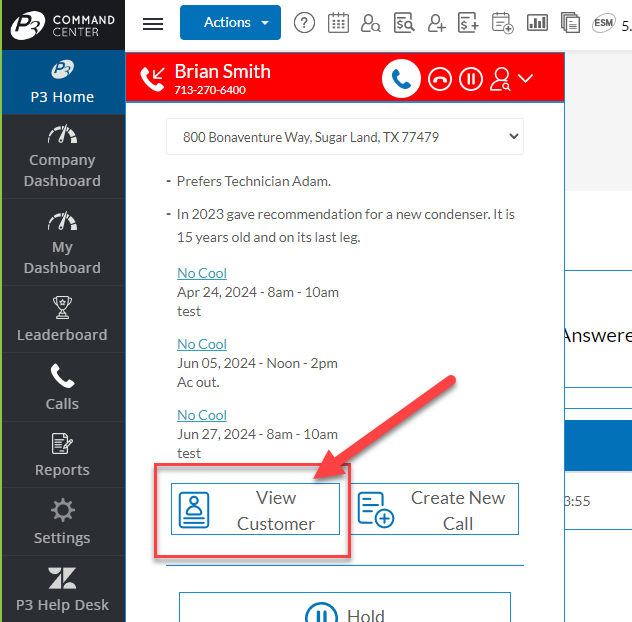Click the invoice search icon
Viewport: 632px width, 622px height.
[x=404, y=23]
